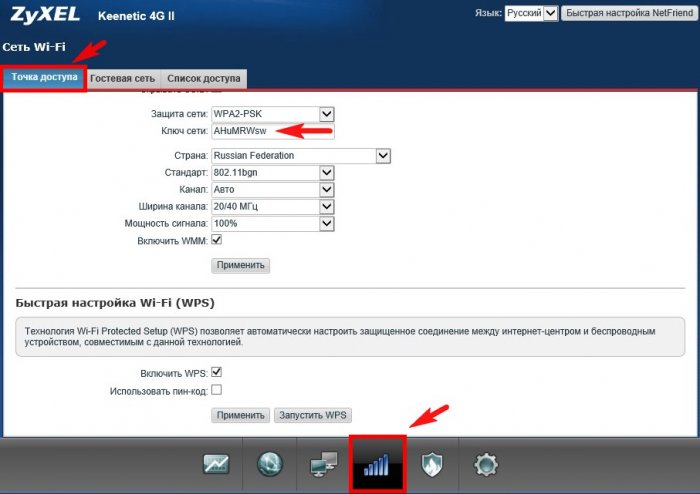Click the Страна label
Image resolution: width=700 pixels, height=494 pixels.
coord(191,156)
